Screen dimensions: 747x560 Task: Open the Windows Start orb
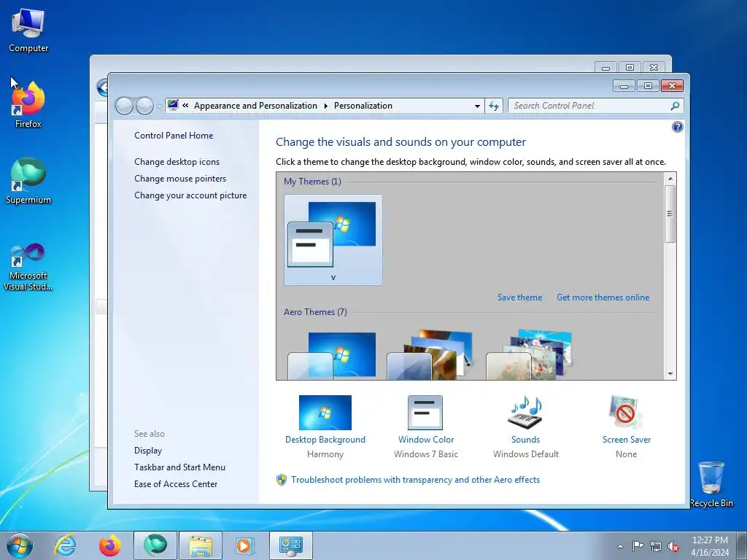coord(20,545)
